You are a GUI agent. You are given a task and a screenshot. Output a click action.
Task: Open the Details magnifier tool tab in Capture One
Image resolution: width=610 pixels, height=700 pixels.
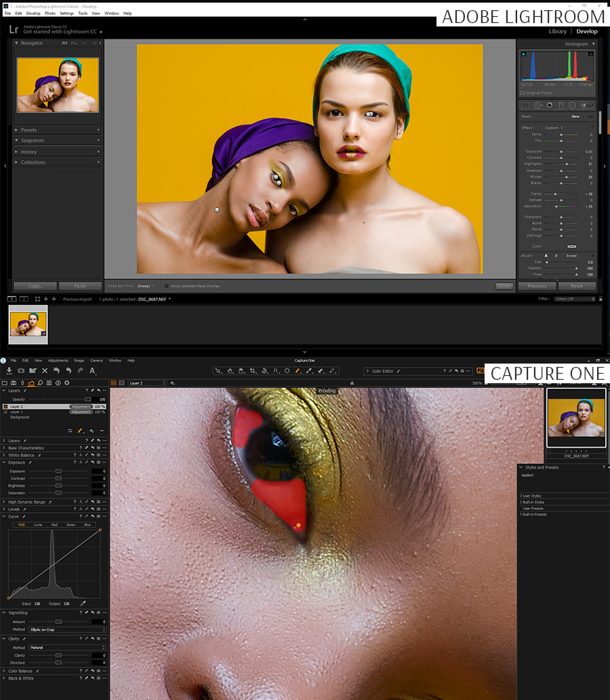40,383
